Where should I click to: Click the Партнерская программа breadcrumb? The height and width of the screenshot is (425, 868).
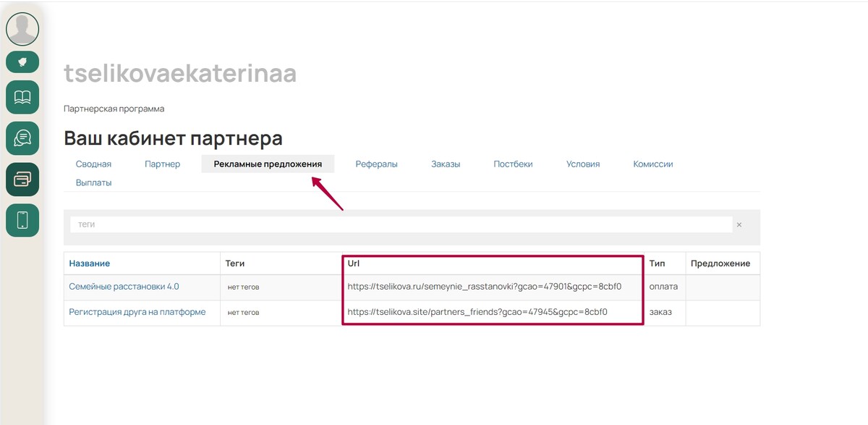point(114,109)
